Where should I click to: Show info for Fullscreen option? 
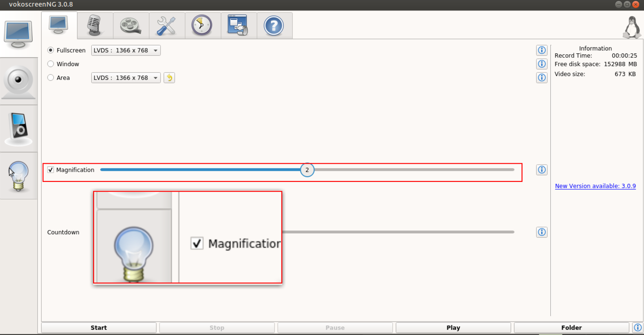(542, 50)
